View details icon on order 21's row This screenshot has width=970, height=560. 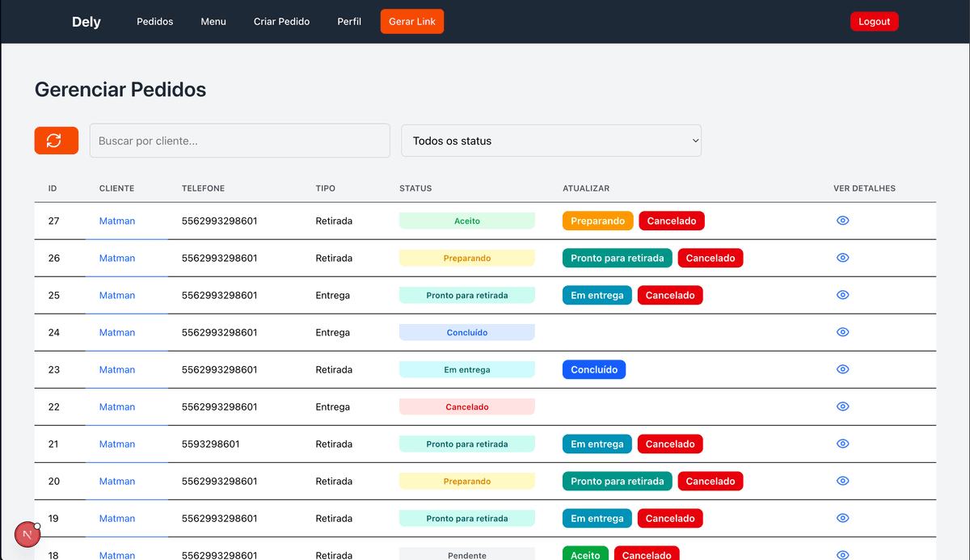pos(842,443)
